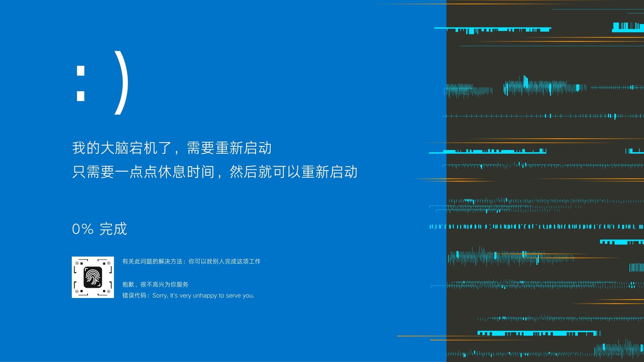Click the "有关此问题的解决方法" solution line

[x=191, y=261]
